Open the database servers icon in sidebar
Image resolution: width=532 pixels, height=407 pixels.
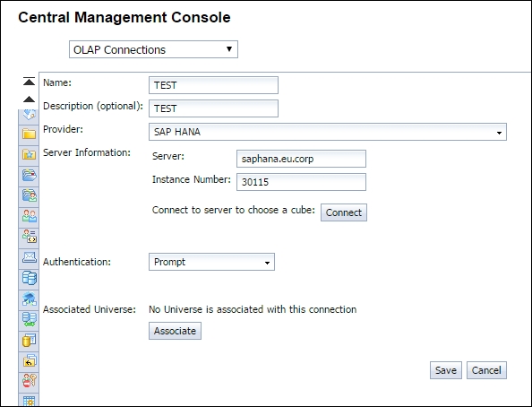30,278
